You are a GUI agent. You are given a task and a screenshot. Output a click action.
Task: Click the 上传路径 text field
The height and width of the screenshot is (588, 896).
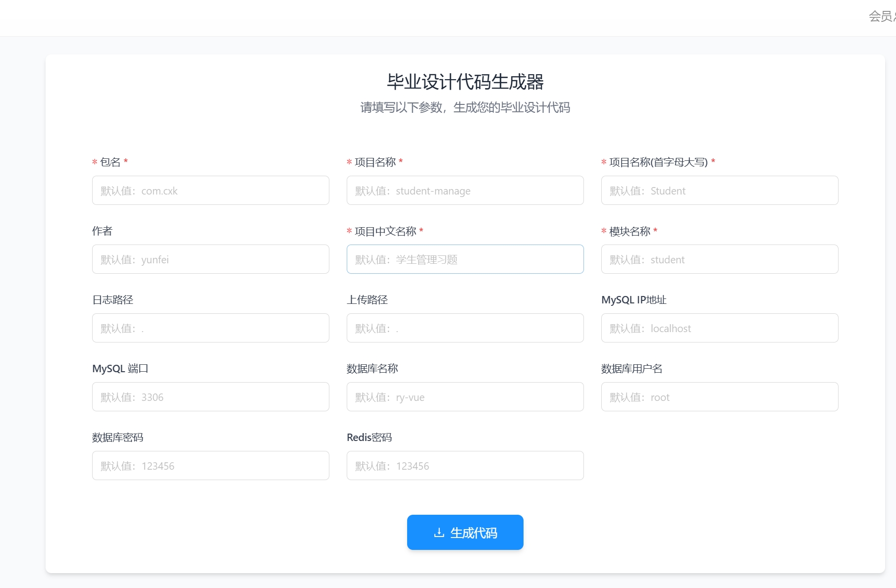(465, 328)
